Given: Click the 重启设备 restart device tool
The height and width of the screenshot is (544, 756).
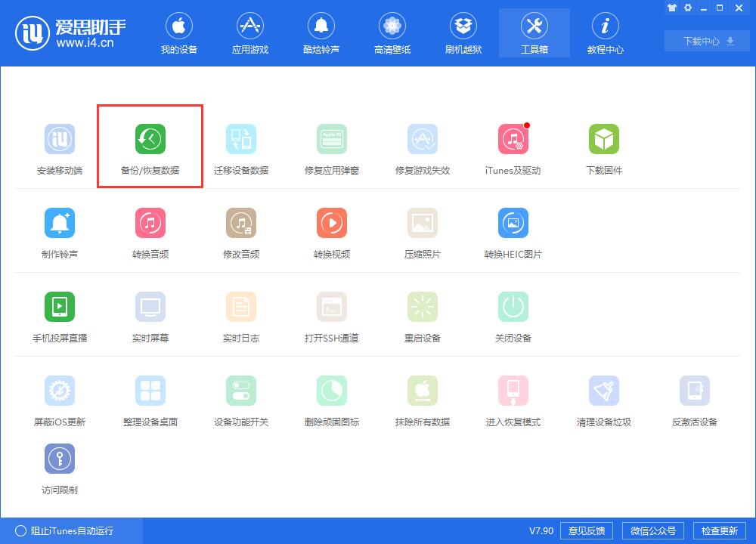Looking at the screenshot, I should [x=422, y=314].
